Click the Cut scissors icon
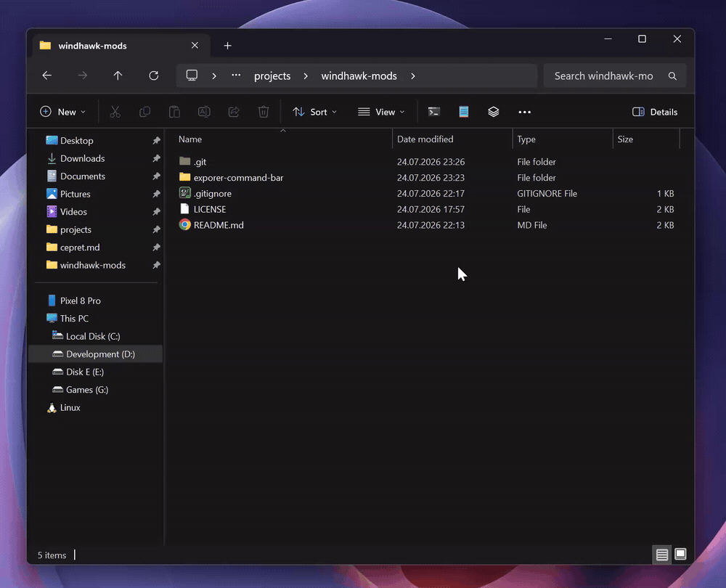Image resolution: width=726 pixels, height=588 pixels. tap(115, 112)
